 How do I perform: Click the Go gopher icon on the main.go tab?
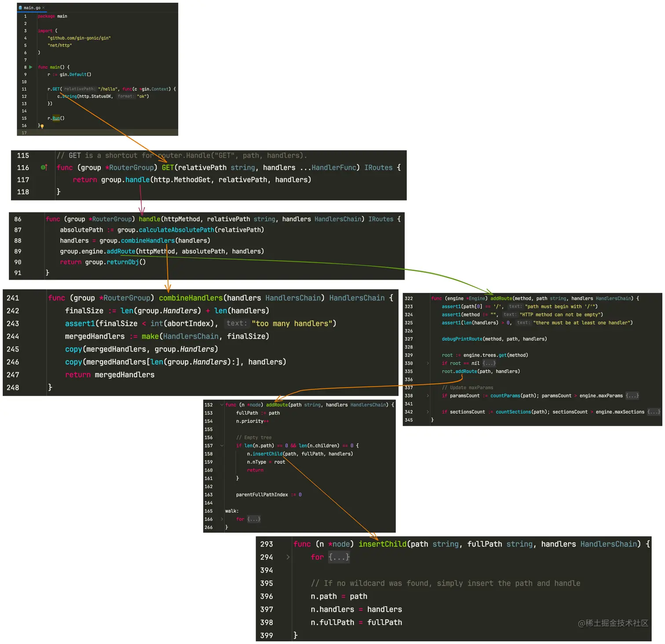[19, 7]
